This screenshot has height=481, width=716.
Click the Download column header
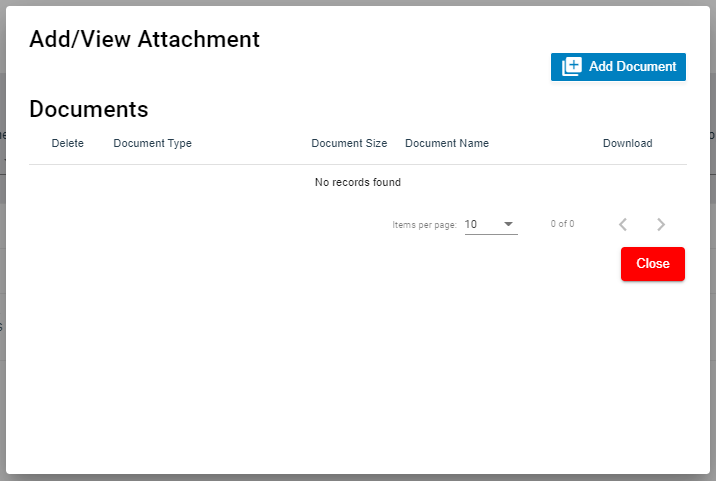(x=627, y=144)
